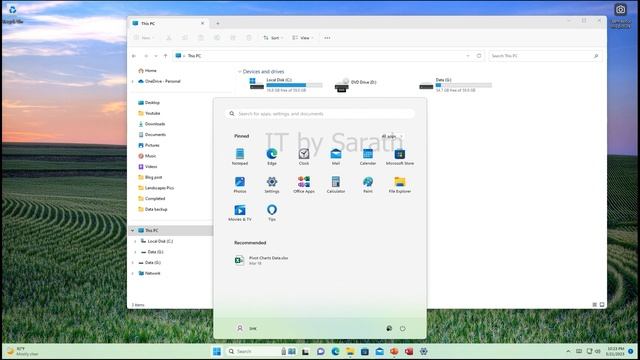Open Notepad from pinned apps
Screen dimensions: 640x360
coord(240,157)
